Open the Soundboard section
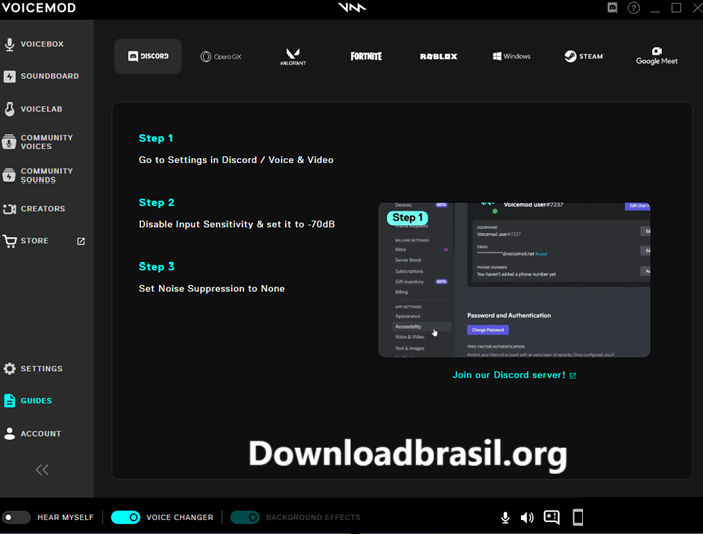This screenshot has height=534, width=703. coord(41,76)
